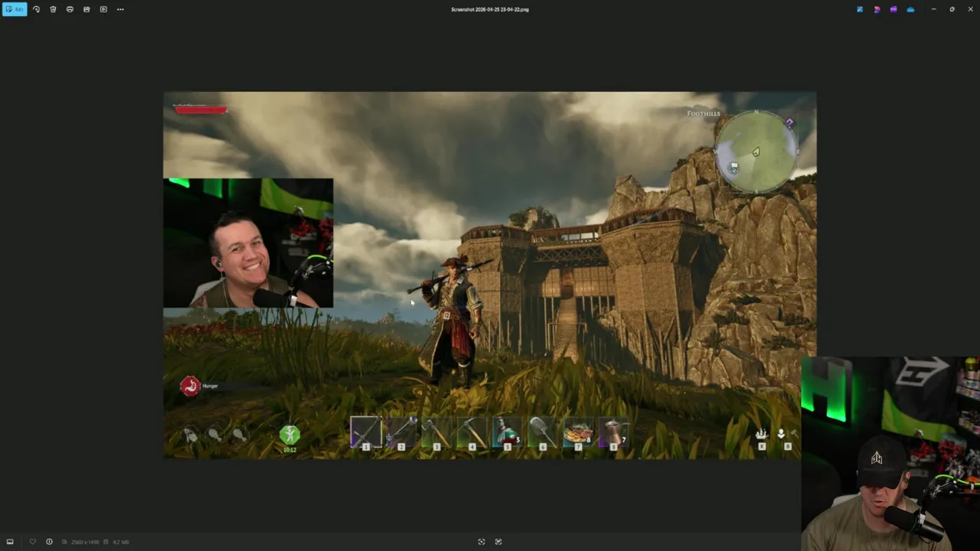980x551 pixels.
Task: Click the smiling man webcam inset
Action: 248,243
